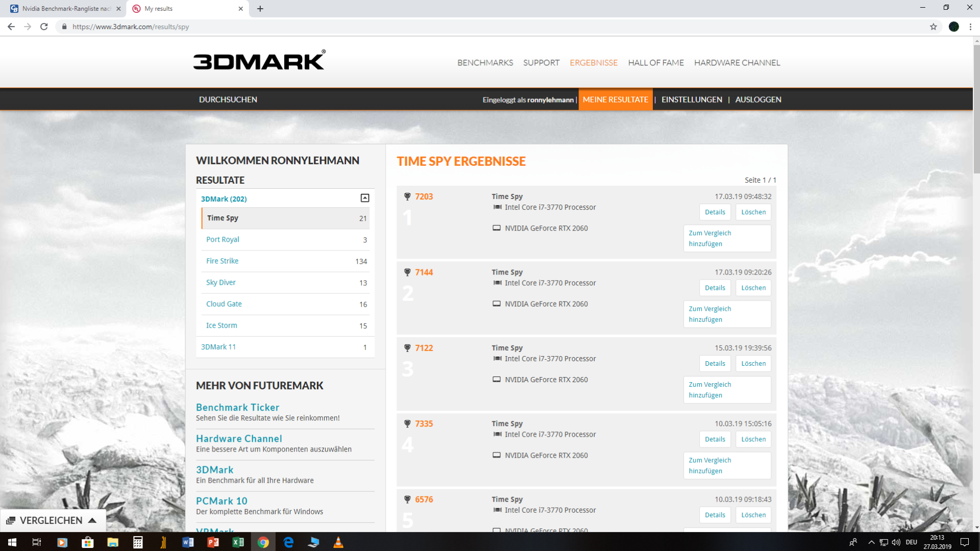Show hidden system tray icons
The image size is (980, 551).
(871, 542)
